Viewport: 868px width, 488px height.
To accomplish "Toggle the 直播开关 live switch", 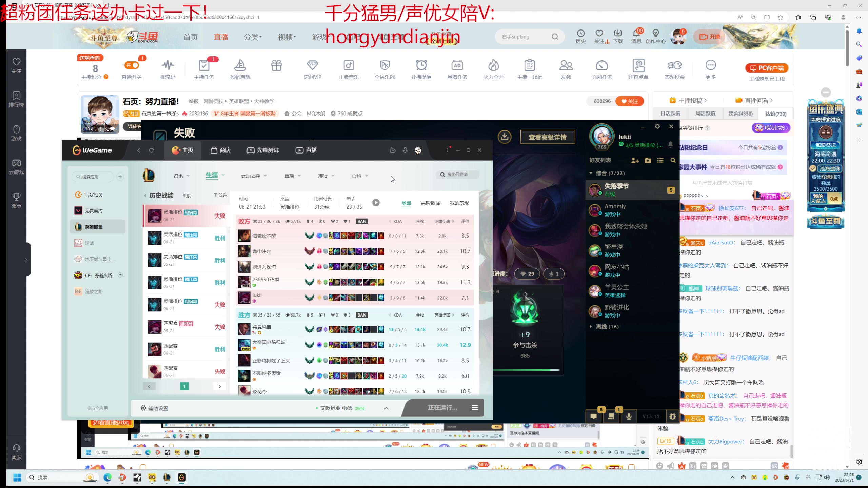I will tap(132, 65).
